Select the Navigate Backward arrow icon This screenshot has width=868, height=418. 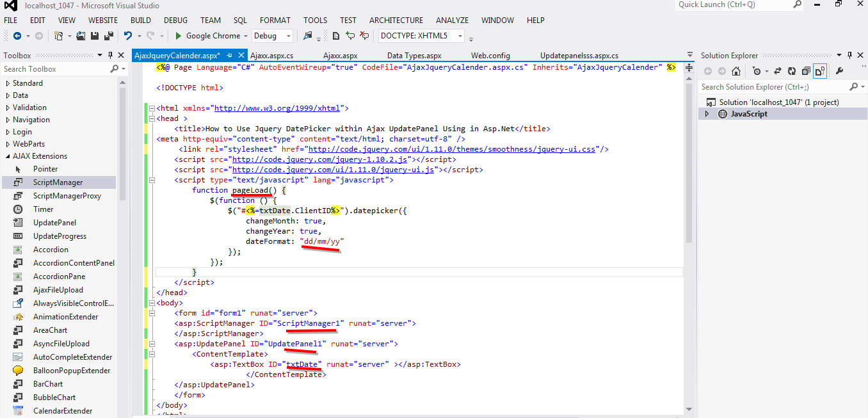(19, 36)
